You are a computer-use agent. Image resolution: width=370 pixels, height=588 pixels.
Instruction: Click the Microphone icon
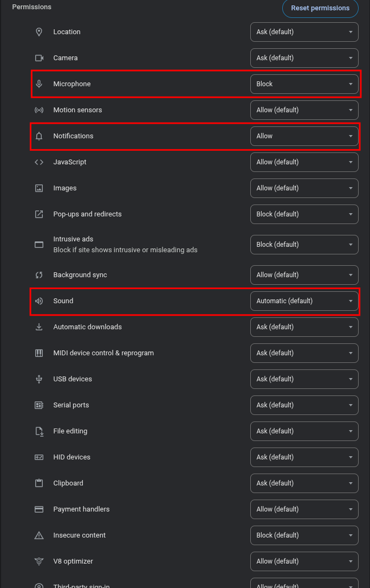39,84
